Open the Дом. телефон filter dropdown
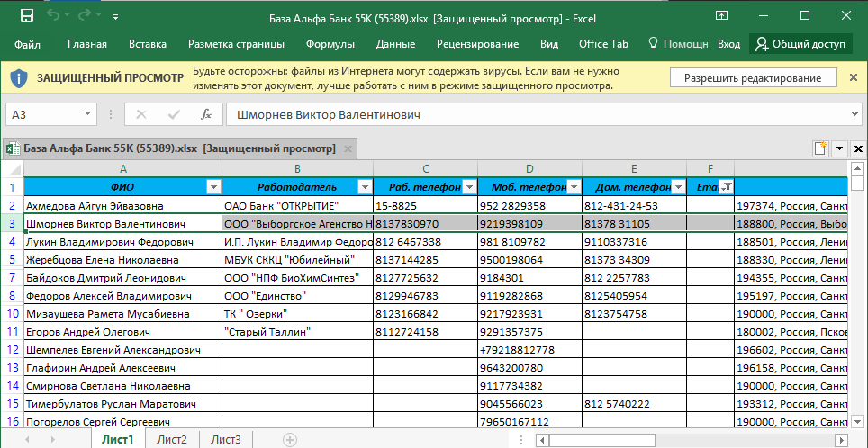The height and width of the screenshot is (448, 868). coord(678,187)
